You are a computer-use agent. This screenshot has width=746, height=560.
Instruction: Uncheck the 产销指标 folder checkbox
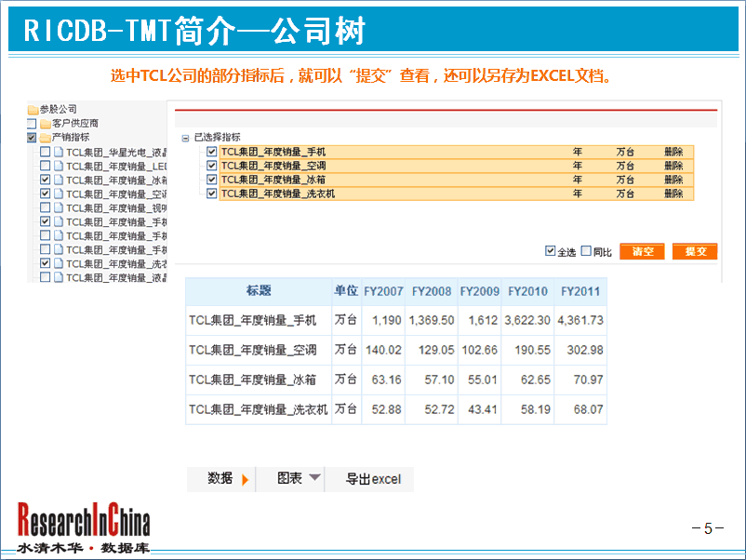pyautogui.click(x=32, y=138)
